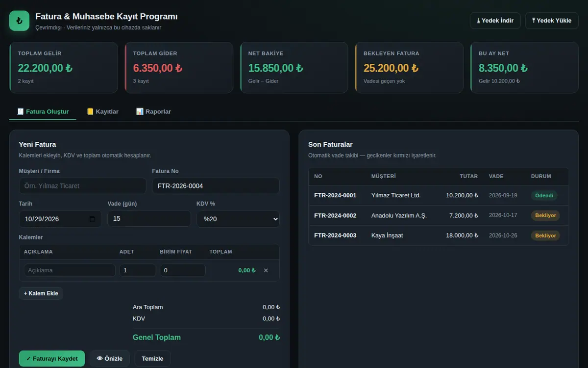Viewport: 588px width, 368px height.
Task: Click the Net Bakiye card
Action: [294, 68]
